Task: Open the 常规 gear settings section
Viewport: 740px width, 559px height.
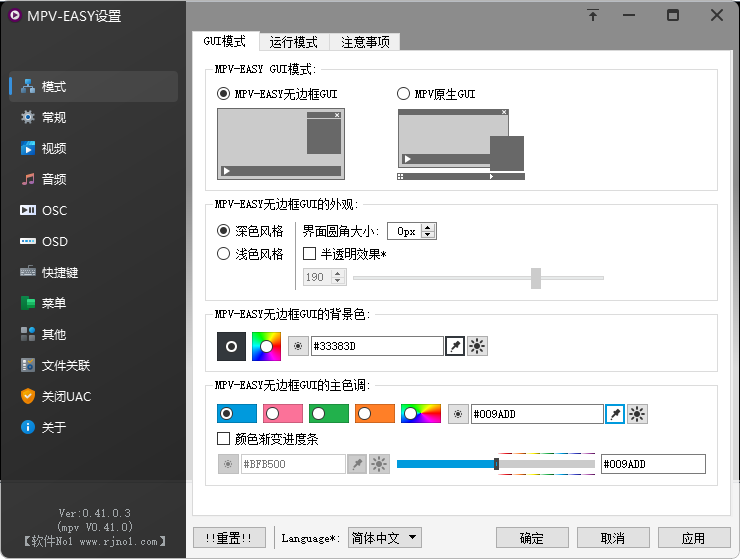Action: tap(93, 117)
